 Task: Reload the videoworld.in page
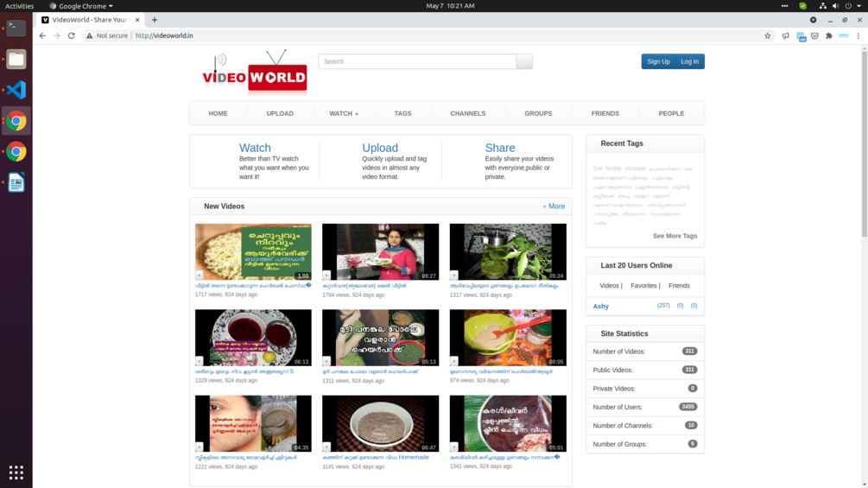pos(72,35)
